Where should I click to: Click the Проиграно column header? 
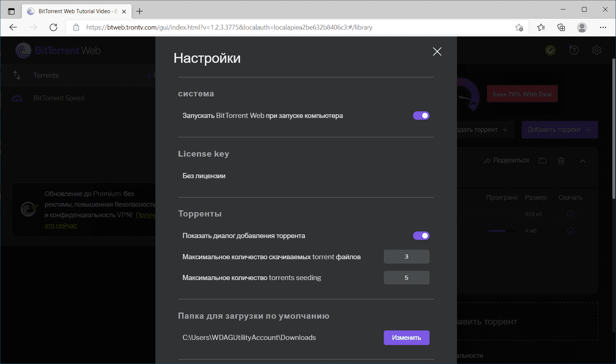[502, 198]
